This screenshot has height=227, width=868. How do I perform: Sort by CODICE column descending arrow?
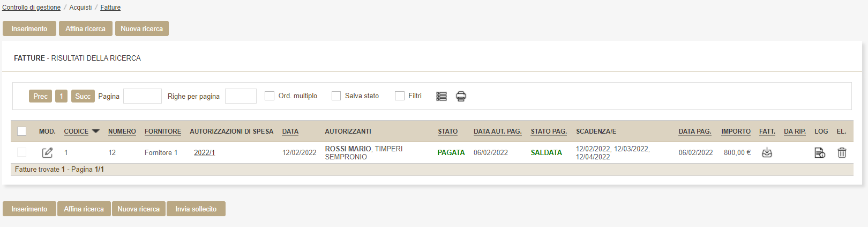96,131
